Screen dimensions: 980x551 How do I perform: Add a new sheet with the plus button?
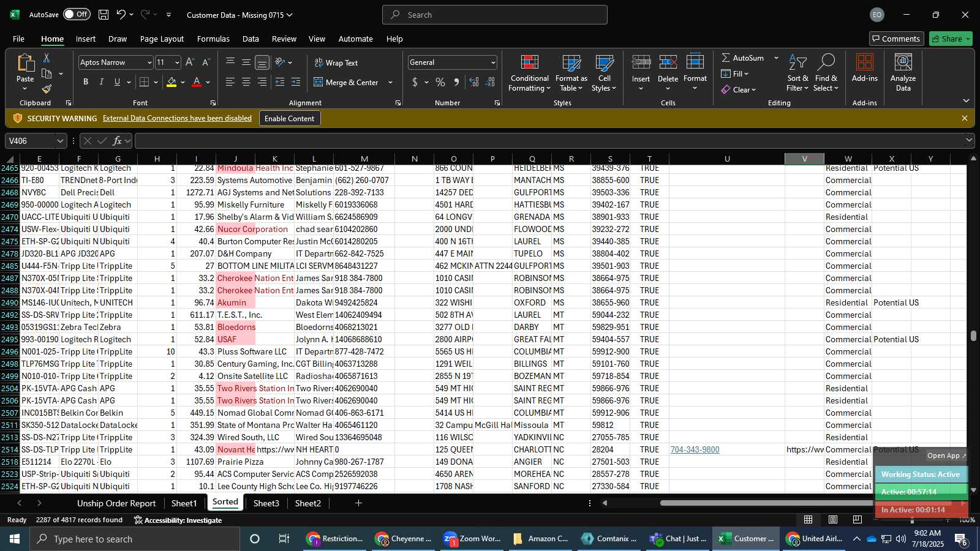(x=358, y=503)
